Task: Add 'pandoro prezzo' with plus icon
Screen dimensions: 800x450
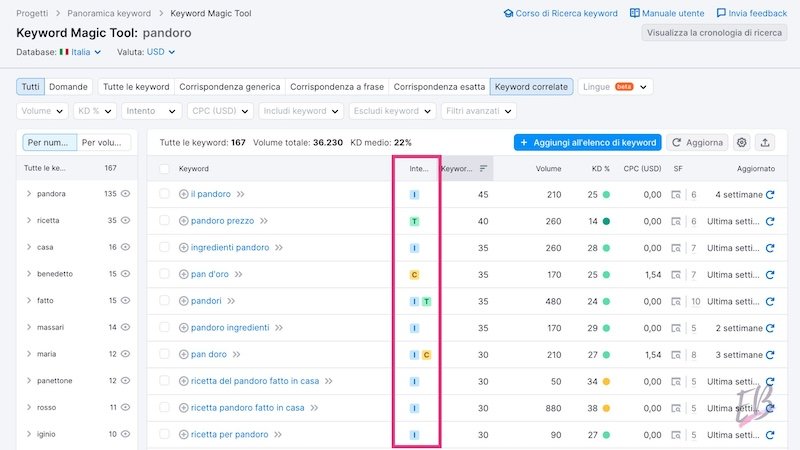Action: tap(184, 221)
